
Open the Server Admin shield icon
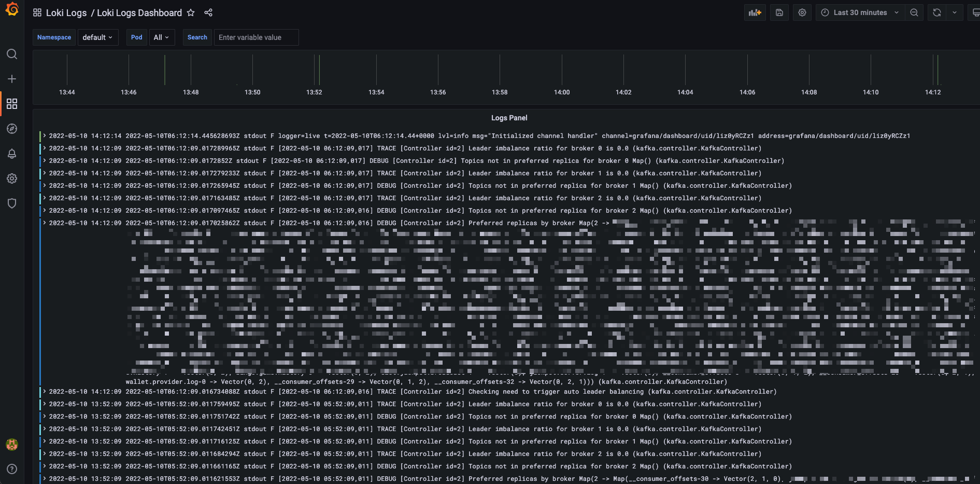coord(12,203)
